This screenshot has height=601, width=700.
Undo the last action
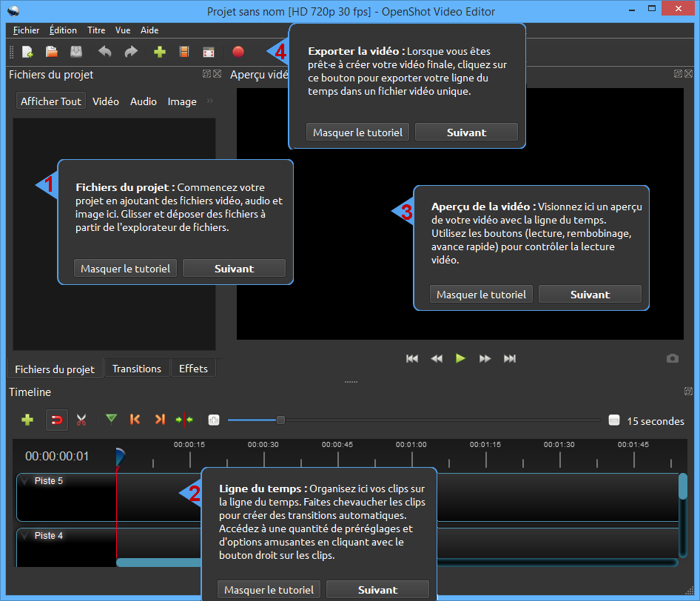pyautogui.click(x=105, y=52)
